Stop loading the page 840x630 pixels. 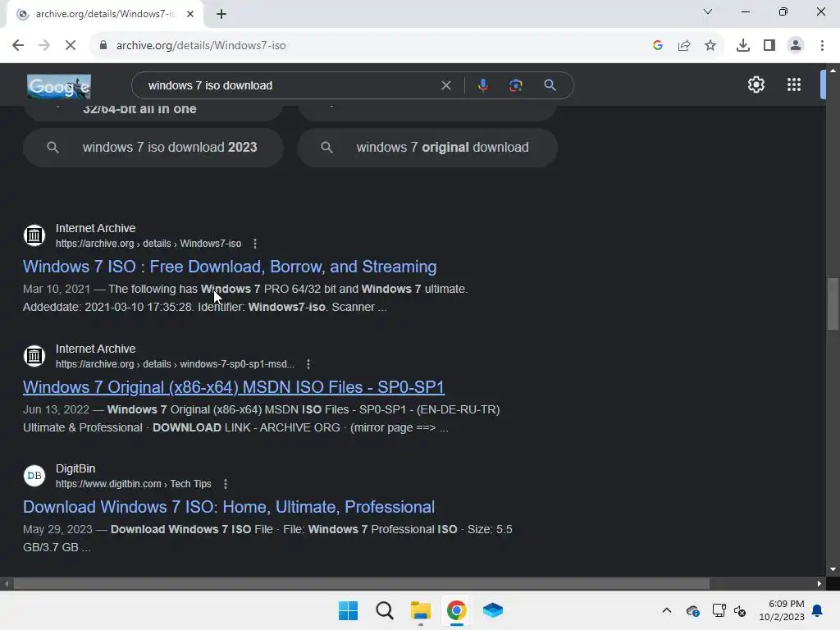(x=71, y=46)
